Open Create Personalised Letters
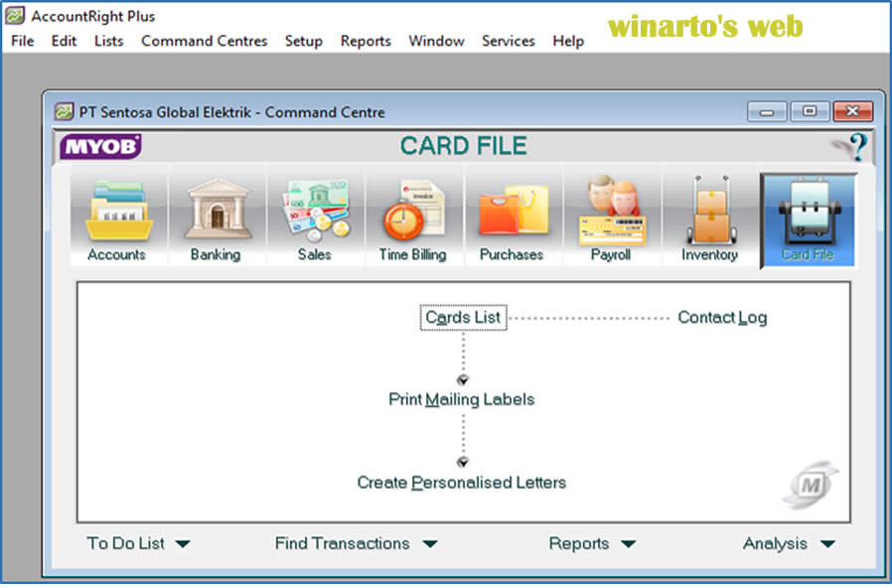Image resolution: width=892 pixels, height=588 pixels. click(462, 483)
